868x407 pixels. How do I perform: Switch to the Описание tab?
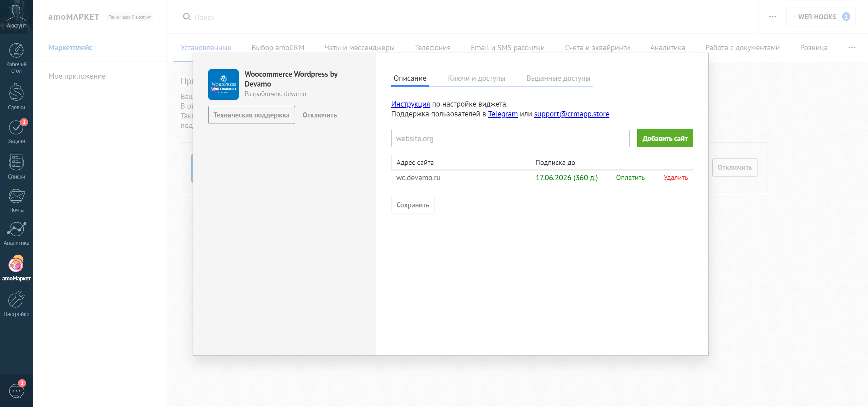point(410,78)
